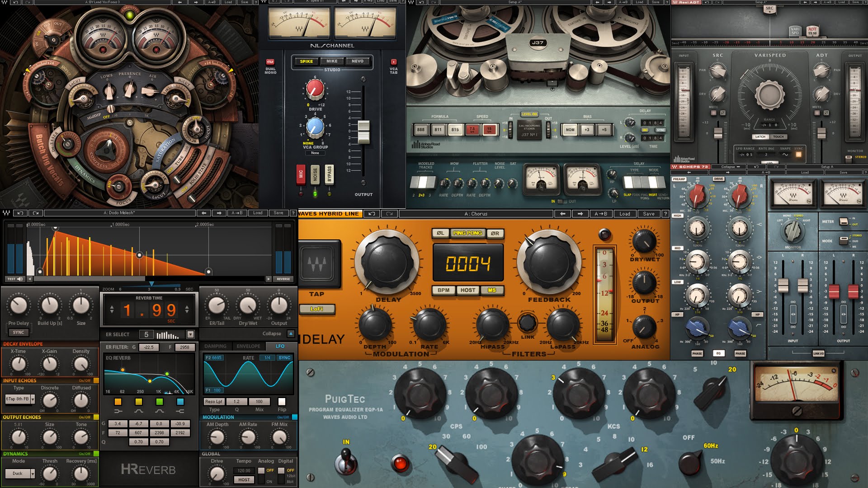Screen dimensions: 868x488
Task: Expand the Dynamics Mode dropdown showing Duck
Action: click(x=20, y=474)
